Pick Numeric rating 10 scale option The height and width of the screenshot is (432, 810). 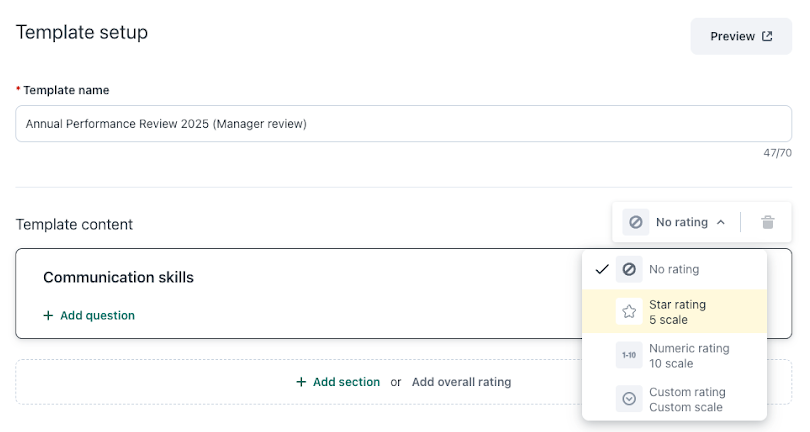coord(688,355)
